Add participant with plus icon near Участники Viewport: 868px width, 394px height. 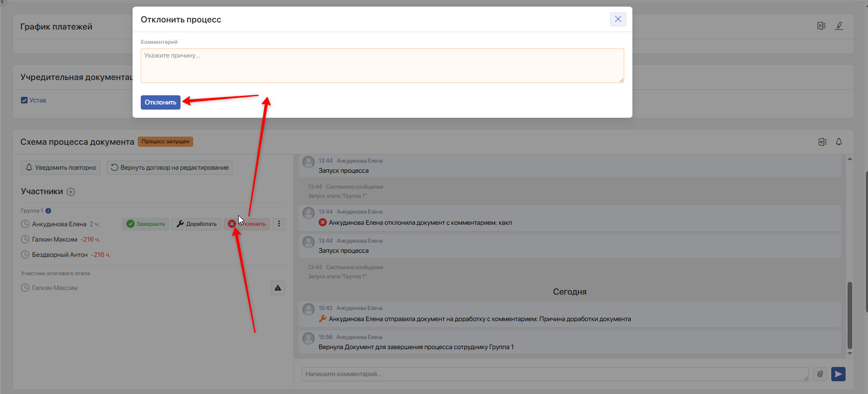point(71,192)
